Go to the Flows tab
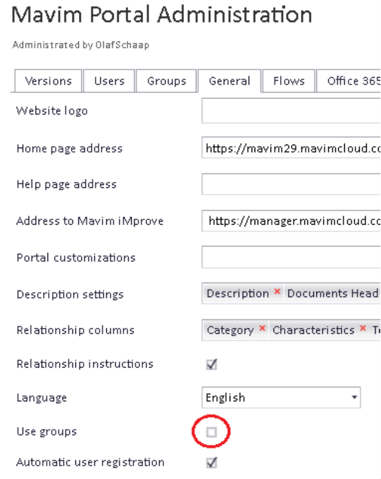 289,81
